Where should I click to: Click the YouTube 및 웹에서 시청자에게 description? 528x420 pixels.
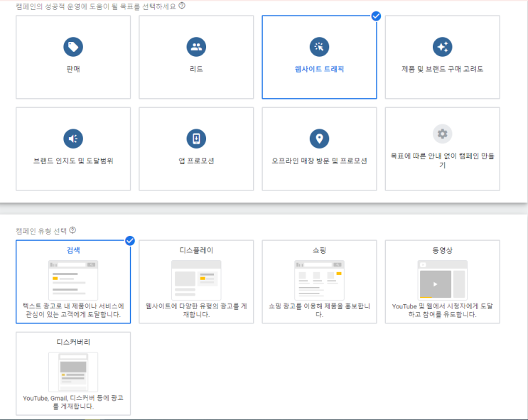click(443, 310)
